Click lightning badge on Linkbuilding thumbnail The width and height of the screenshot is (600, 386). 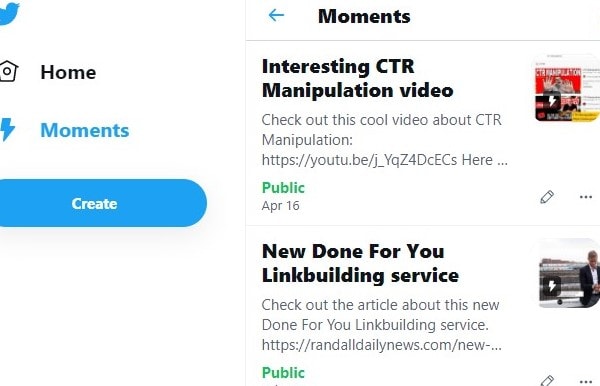click(552, 286)
